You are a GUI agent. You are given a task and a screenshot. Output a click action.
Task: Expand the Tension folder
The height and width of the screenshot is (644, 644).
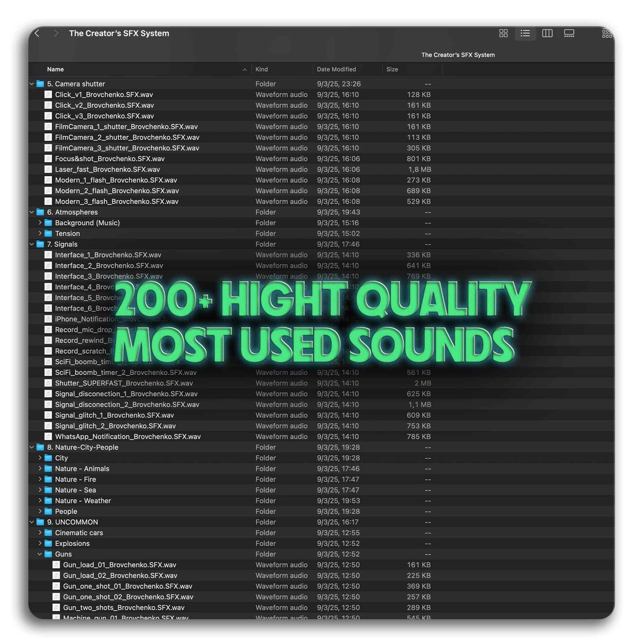pos(40,234)
